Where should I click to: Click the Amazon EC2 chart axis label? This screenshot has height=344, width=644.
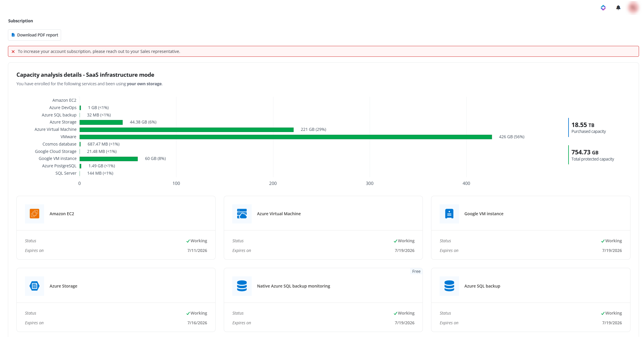(x=64, y=100)
